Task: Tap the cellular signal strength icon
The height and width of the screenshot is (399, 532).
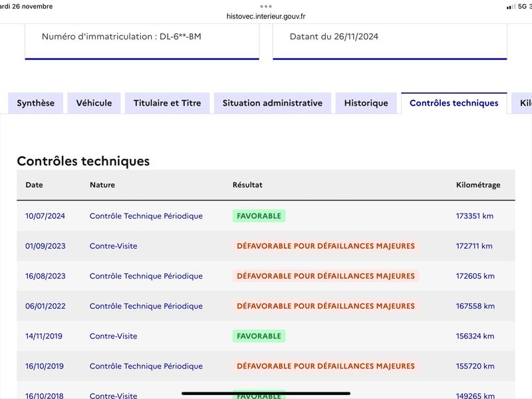Action: point(511,7)
